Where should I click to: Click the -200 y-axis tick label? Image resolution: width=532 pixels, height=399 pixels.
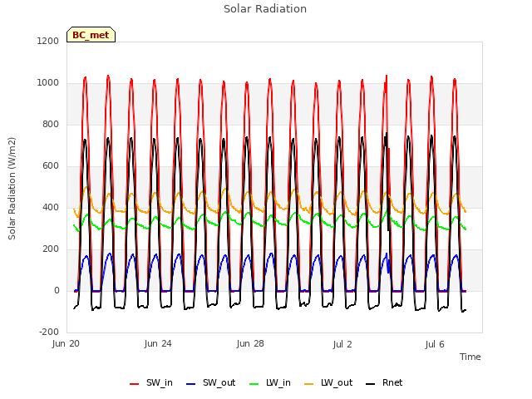click(x=49, y=332)
